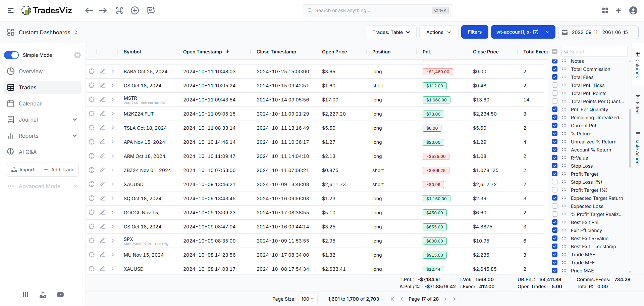644x306 pixels.
Task: Open the Custom Dashboards selector
Action: (42, 32)
